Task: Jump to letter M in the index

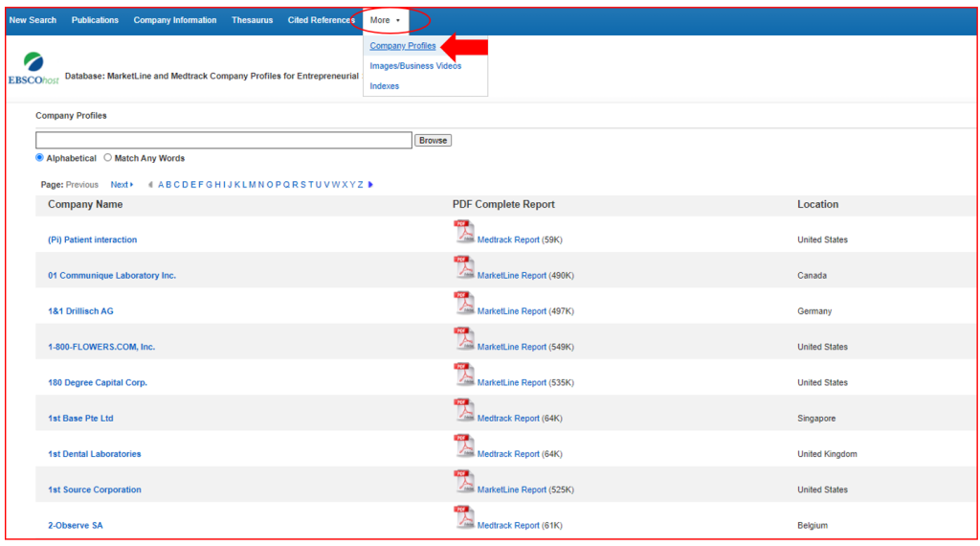Action: click(253, 185)
